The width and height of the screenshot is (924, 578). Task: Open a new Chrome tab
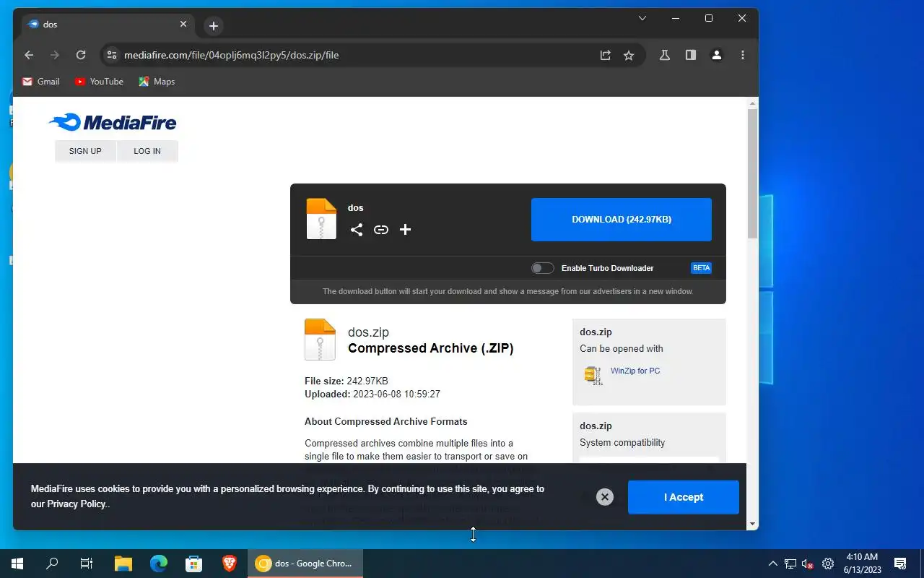click(x=214, y=26)
